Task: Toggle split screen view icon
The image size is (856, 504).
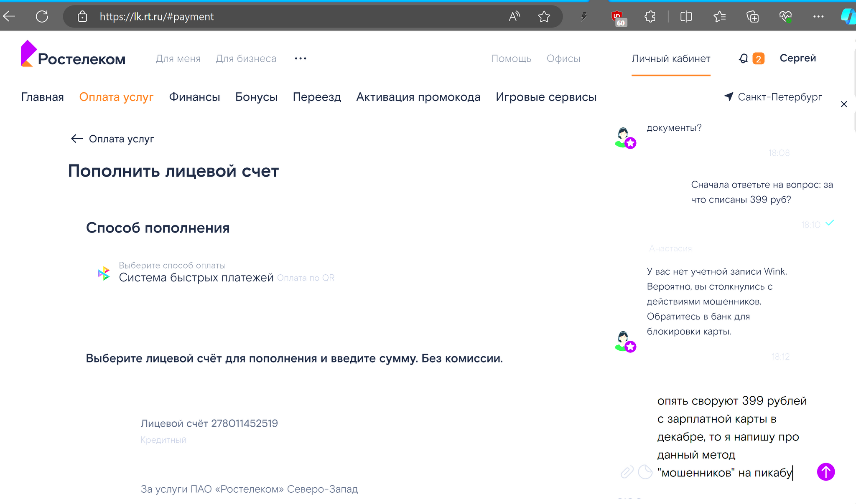Action: pos(686,17)
